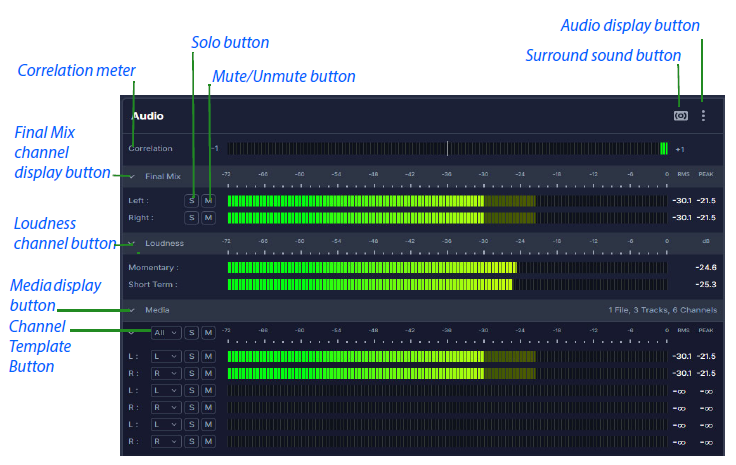Click the Short Term loudness meter

tap(447, 284)
